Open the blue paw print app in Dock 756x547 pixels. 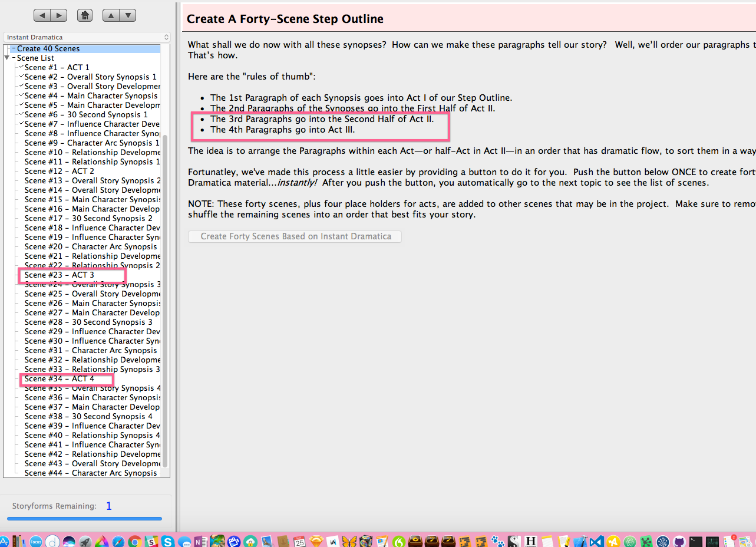click(497, 542)
